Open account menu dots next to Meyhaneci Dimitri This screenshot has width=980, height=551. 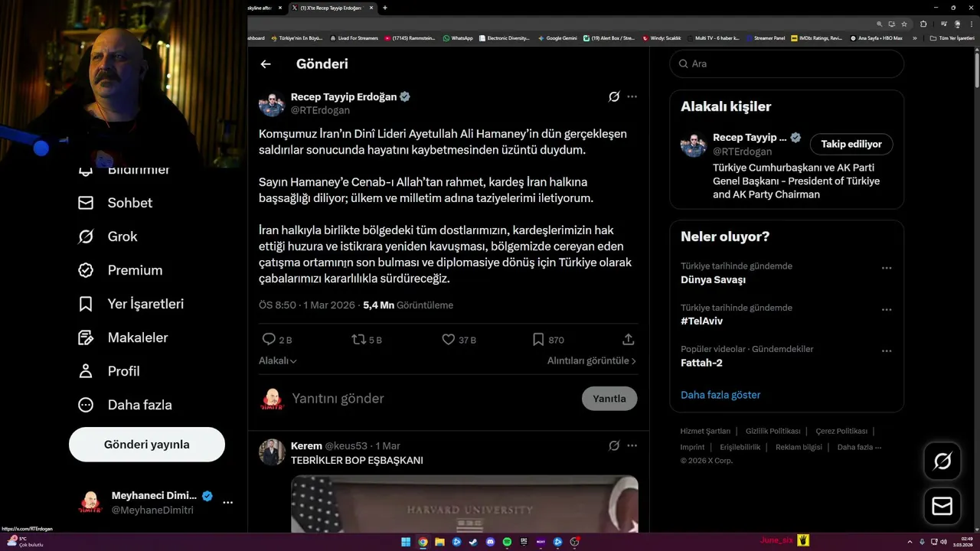(x=227, y=503)
